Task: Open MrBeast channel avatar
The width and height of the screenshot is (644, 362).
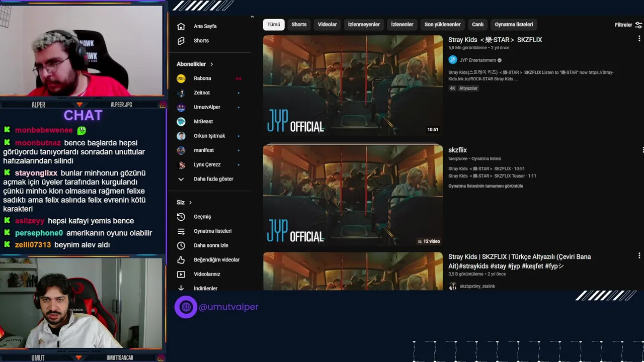Action: tap(181, 122)
